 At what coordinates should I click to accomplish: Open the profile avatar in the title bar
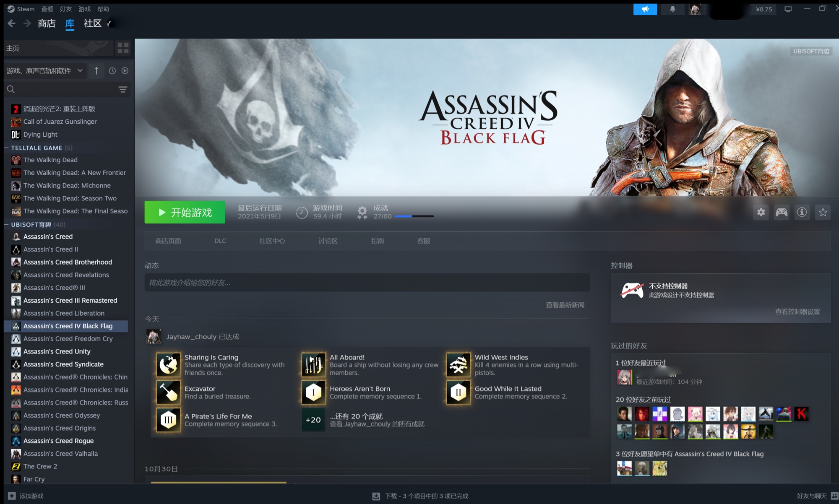coord(695,9)
